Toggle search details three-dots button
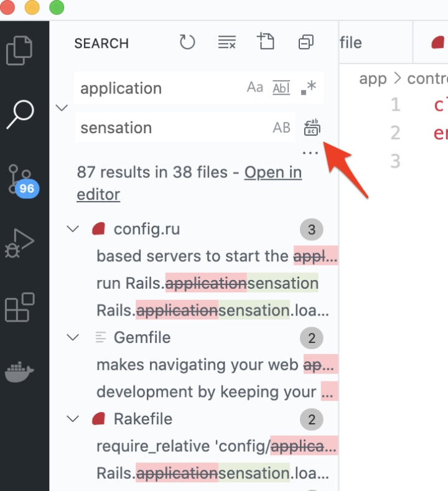448x491 pixels. tap(310, 153)
